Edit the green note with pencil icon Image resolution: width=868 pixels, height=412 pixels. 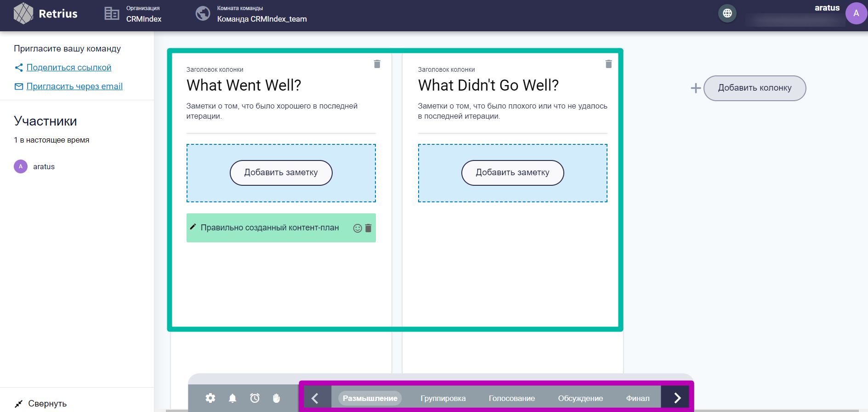(193, 227)
